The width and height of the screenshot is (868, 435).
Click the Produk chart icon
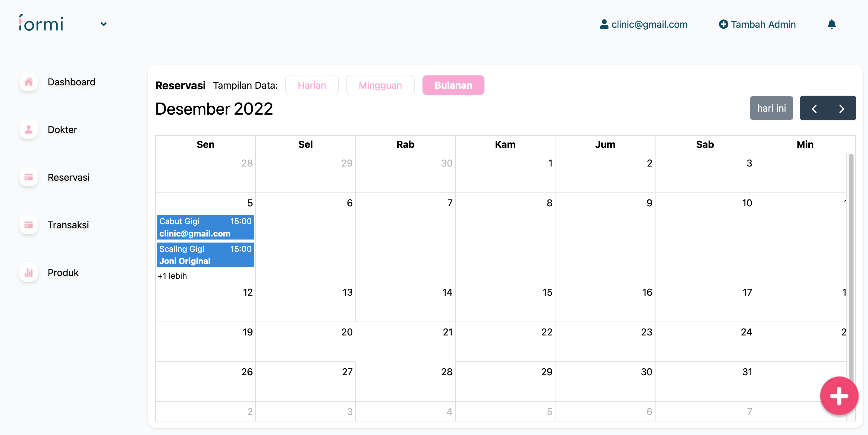click(x=29, y=272)
